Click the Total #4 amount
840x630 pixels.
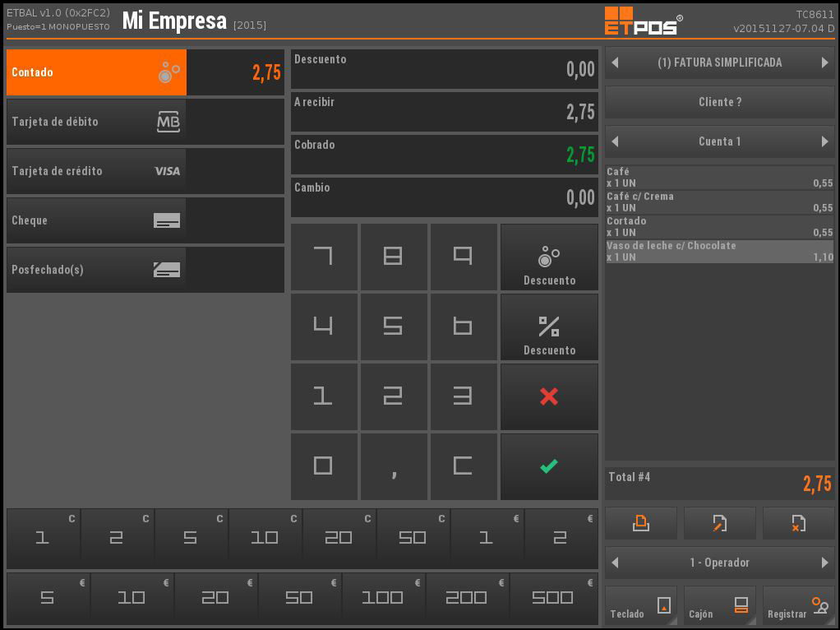point(818,484)
